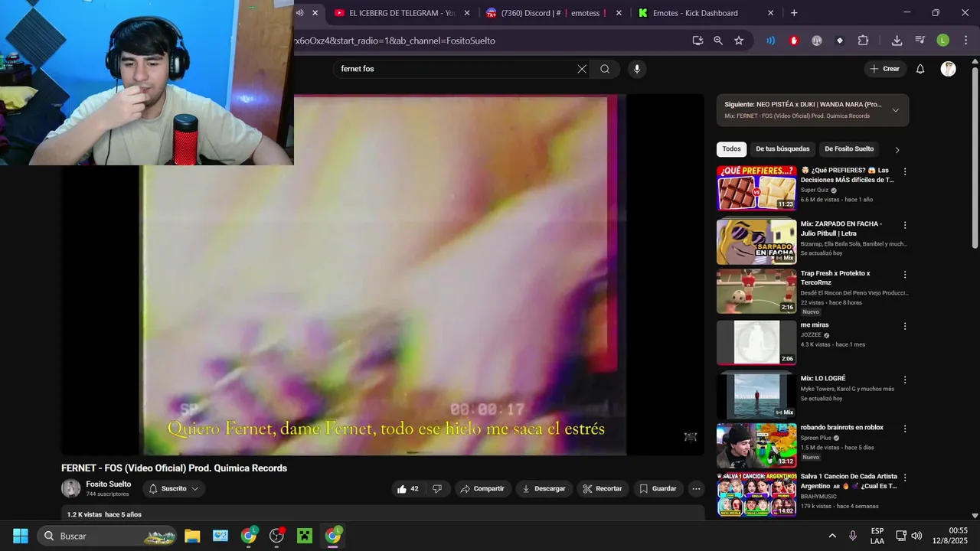Open more actions for the video
Screen dimensions: 980x551
coord(696,489)
